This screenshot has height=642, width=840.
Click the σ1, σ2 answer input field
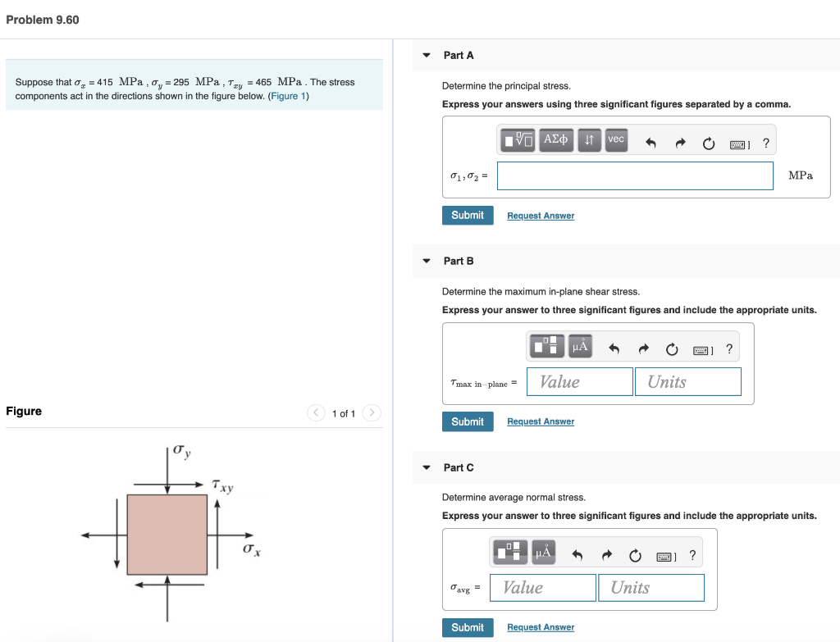pos(635,175)
